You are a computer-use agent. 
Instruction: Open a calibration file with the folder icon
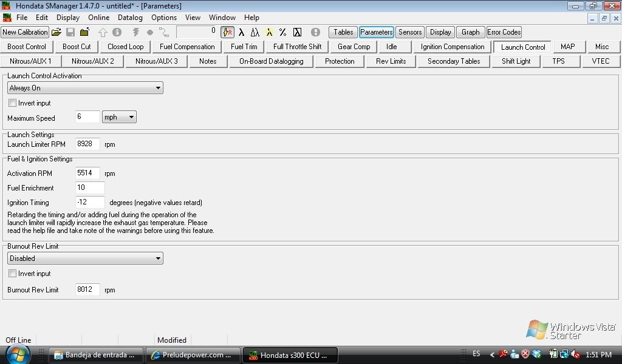tap(56, 32)
